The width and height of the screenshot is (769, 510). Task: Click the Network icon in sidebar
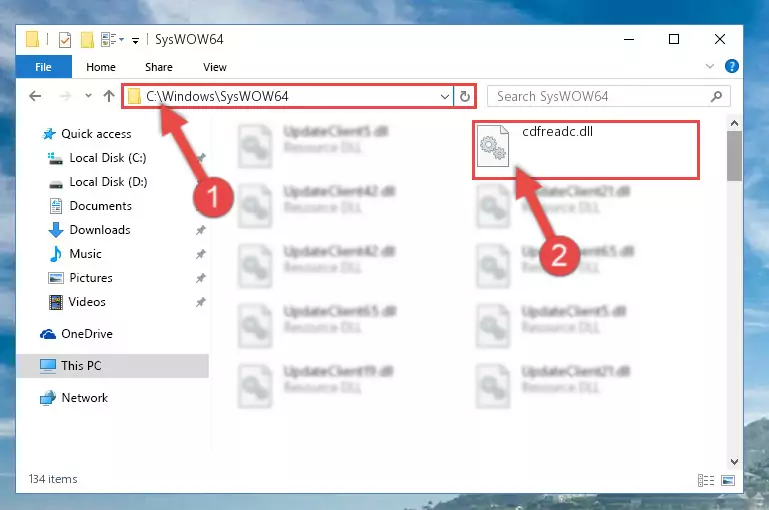[x=48, y=398]
